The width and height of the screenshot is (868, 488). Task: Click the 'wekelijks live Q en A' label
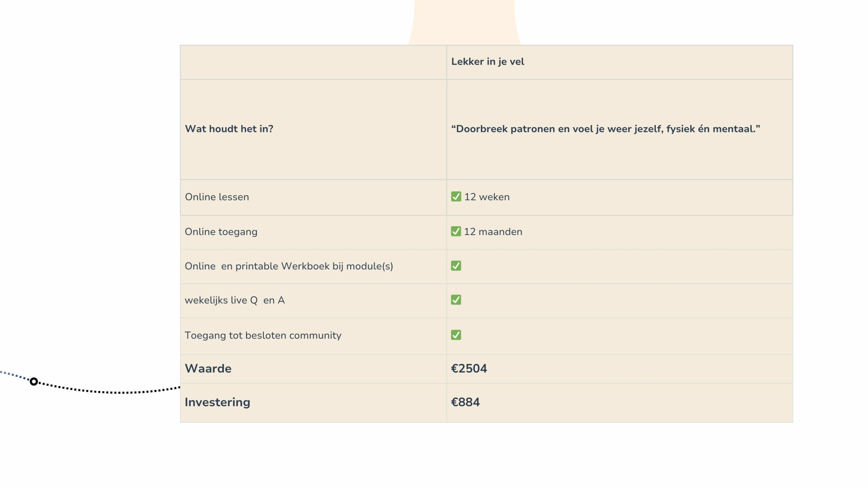click(x=235, y=300)
